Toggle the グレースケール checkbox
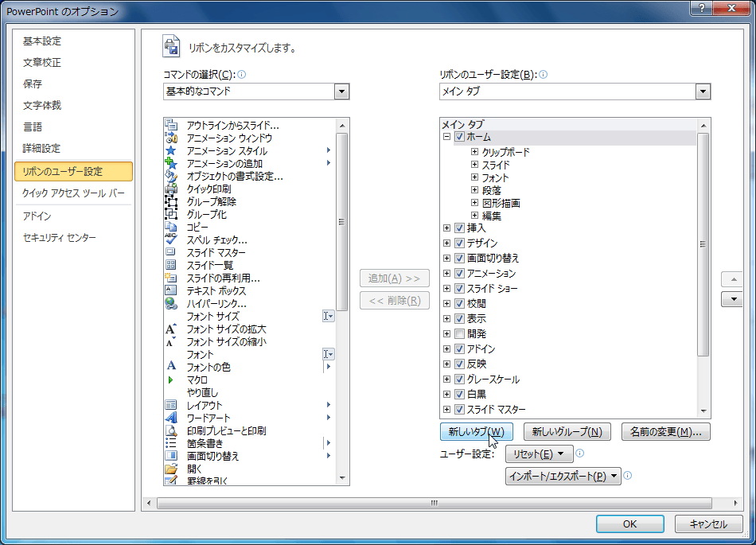 pos(459,380)
